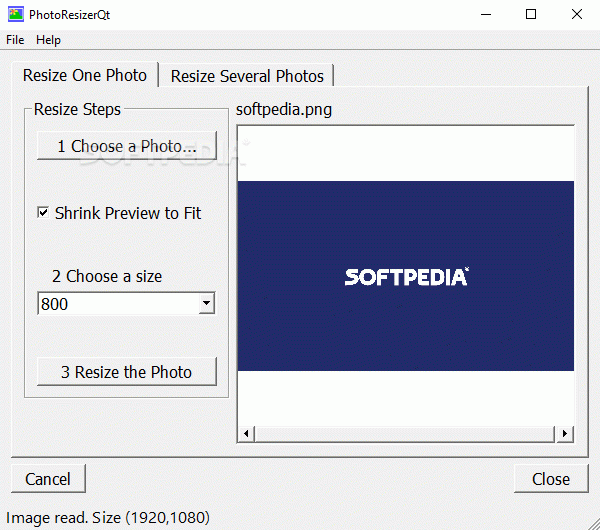600x530 pixels.
Task: Click the right scroll arrow of preview
Action: pos(565,434)
